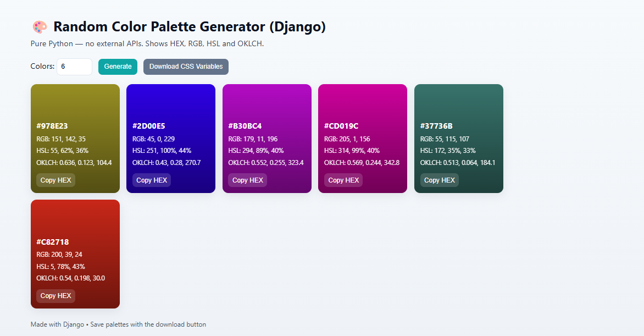Click the Colors number input field

(x=74, y=67)
